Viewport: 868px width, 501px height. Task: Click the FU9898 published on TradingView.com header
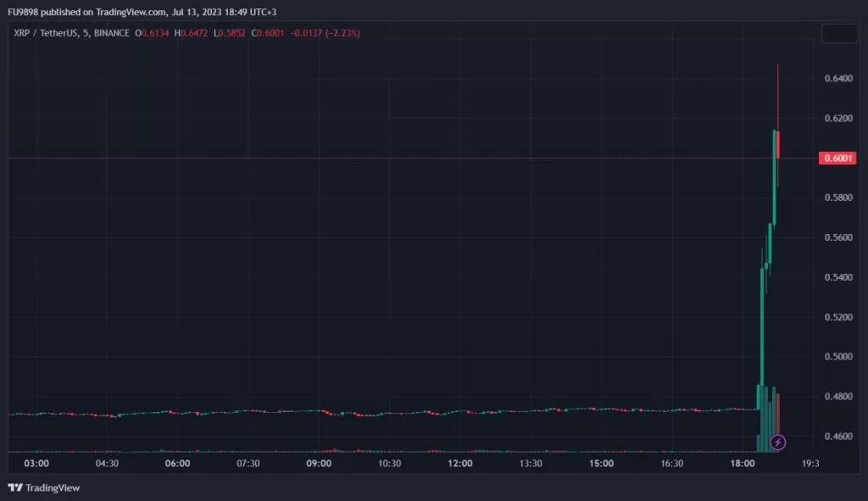(141, 12)
